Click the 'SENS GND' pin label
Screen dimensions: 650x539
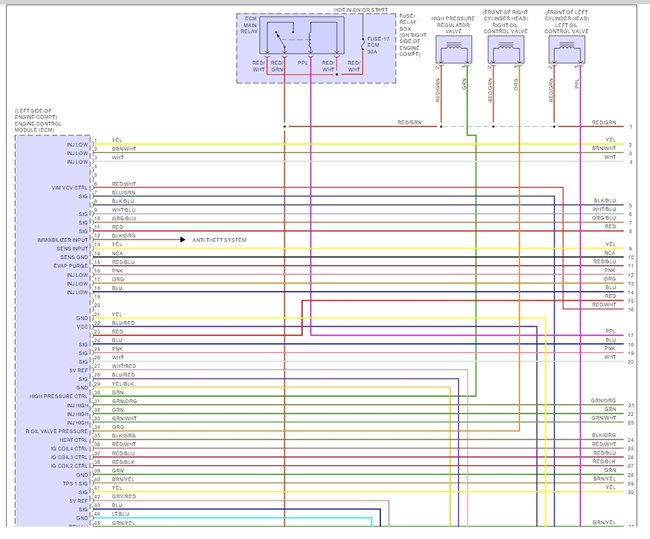tap(74, 257)
